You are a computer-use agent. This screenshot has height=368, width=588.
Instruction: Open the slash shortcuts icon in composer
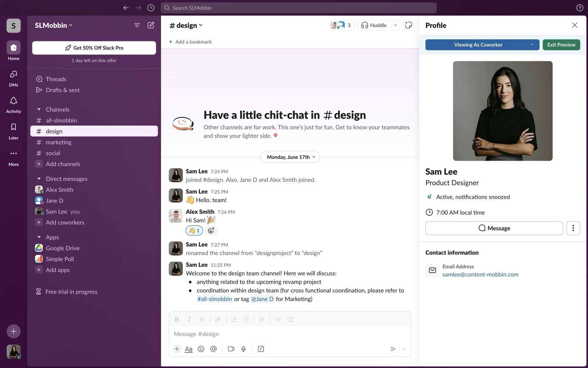(x=261, y=349)
